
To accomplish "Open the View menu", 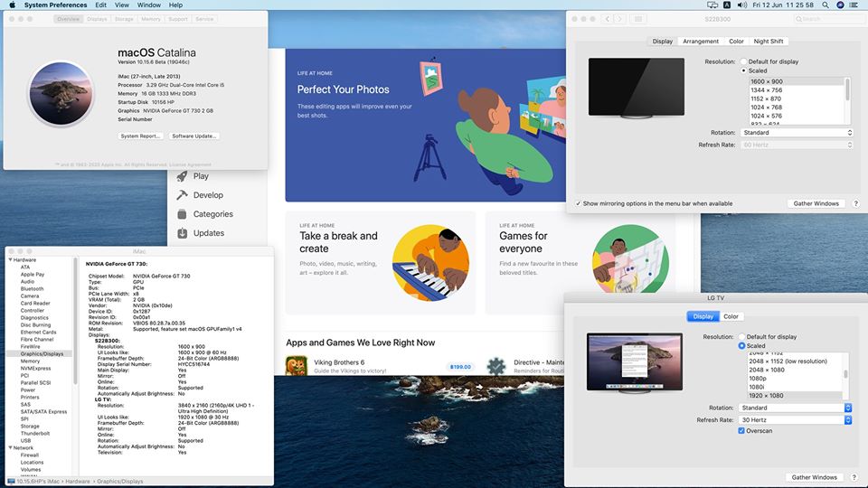I will tap(122, 5).
